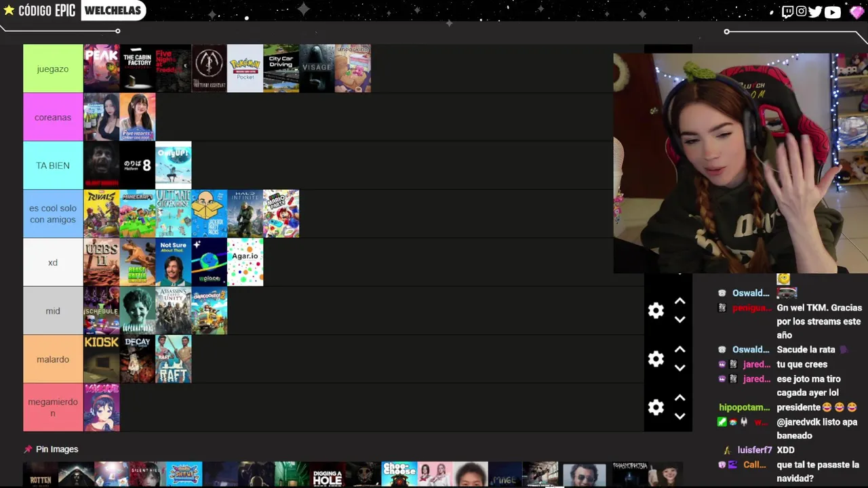Move the malardo tier row up
This screenshot has width=868, height=488.
(x=679, y=350)
